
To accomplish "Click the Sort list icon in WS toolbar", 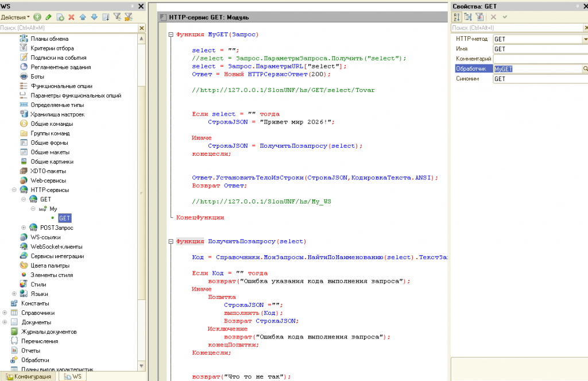I will click(106, 17).
